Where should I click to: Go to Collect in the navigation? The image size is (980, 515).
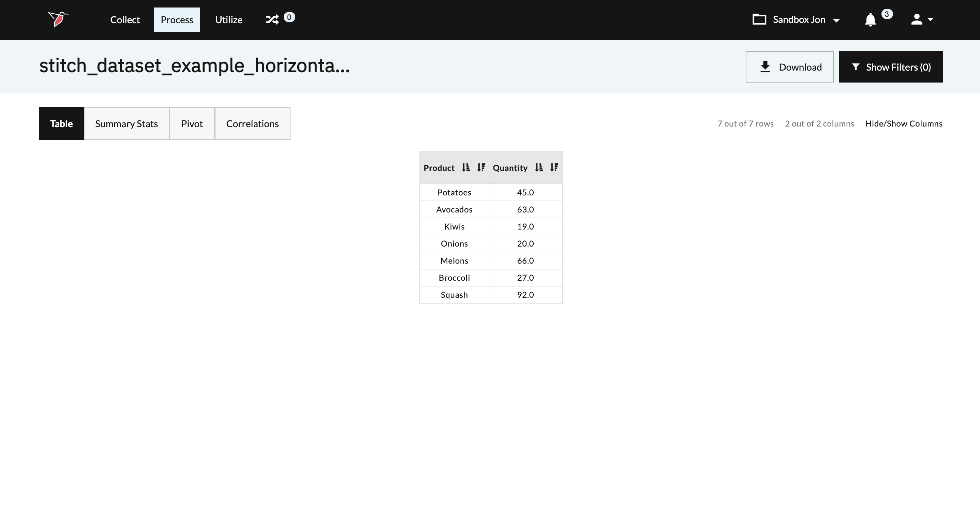pyautogui.click(x=125, y=20)
